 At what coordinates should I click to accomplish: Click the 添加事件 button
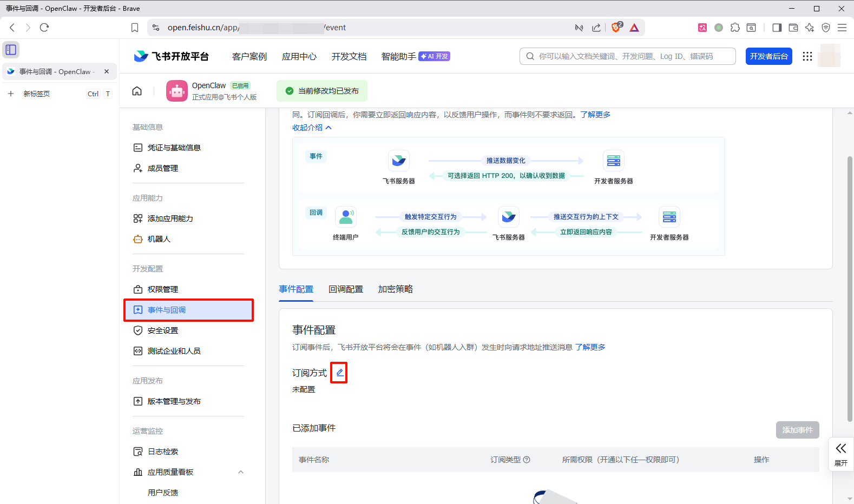(x=797, y=430)
